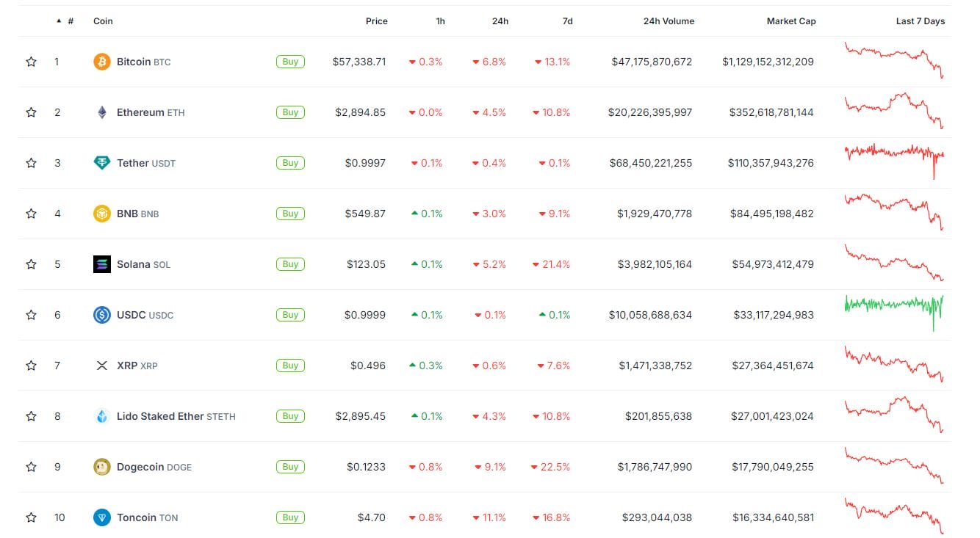The width and height of the screenshot is (980, 538).
Task: Click the Toncoin logo
Action: (x=102, y=517)
